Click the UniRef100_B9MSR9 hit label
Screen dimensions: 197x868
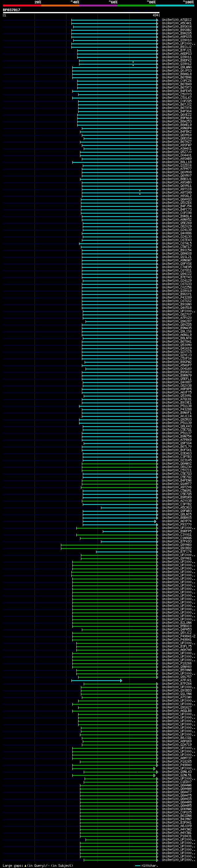point(177,497)
